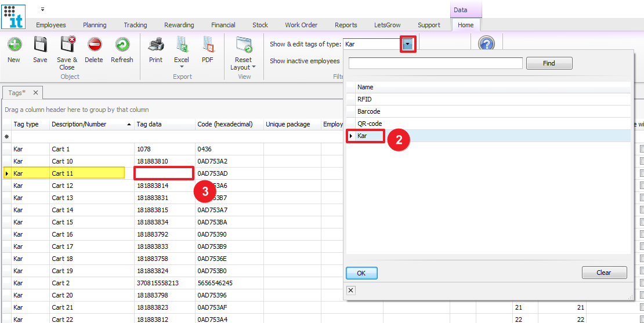
Task: Click empty Tag data cell of Cart 11
Action: click(x=164, y=173)
